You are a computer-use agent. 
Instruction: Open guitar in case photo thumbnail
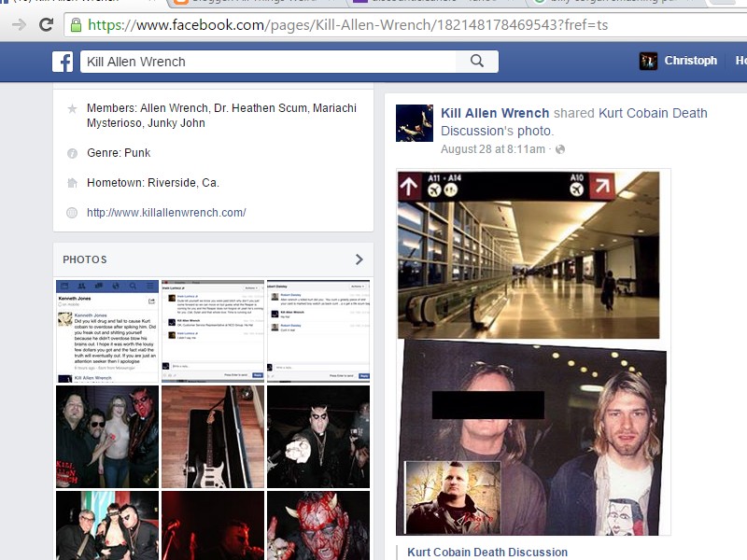pyautogui.click(x=213, y=437)
